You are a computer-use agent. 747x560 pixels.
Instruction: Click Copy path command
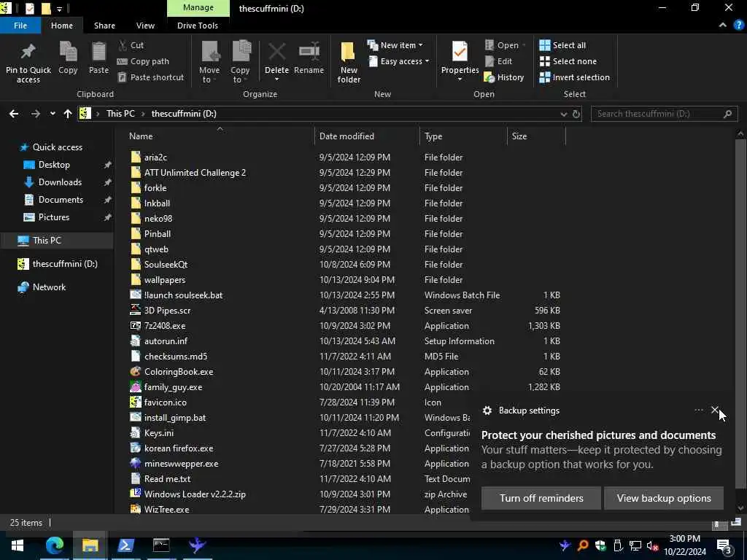[143, 61]
